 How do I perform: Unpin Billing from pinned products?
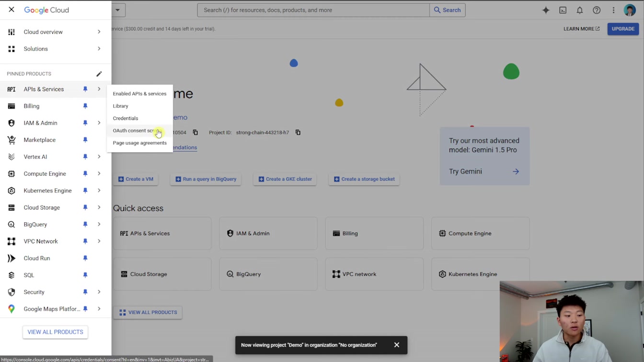[85, 106]
